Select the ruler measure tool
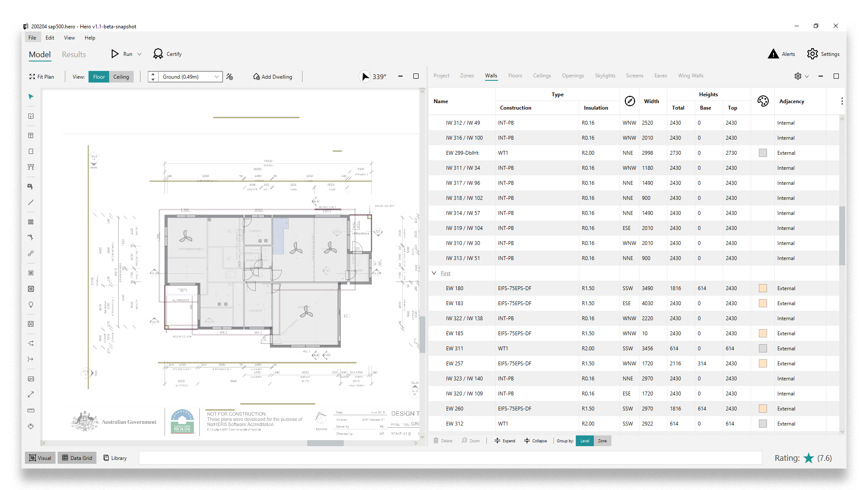Screen dimensions: 868x490 coord(31,410)
